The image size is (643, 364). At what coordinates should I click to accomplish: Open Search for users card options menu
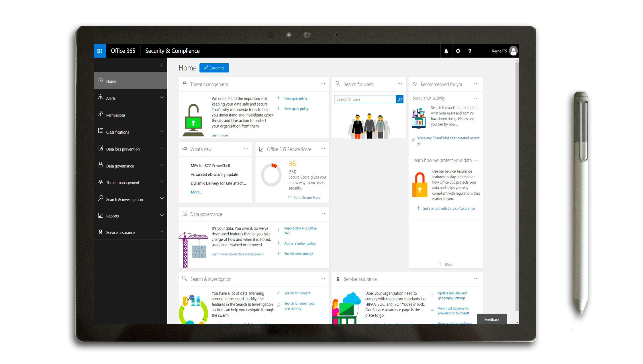point(400,84)
